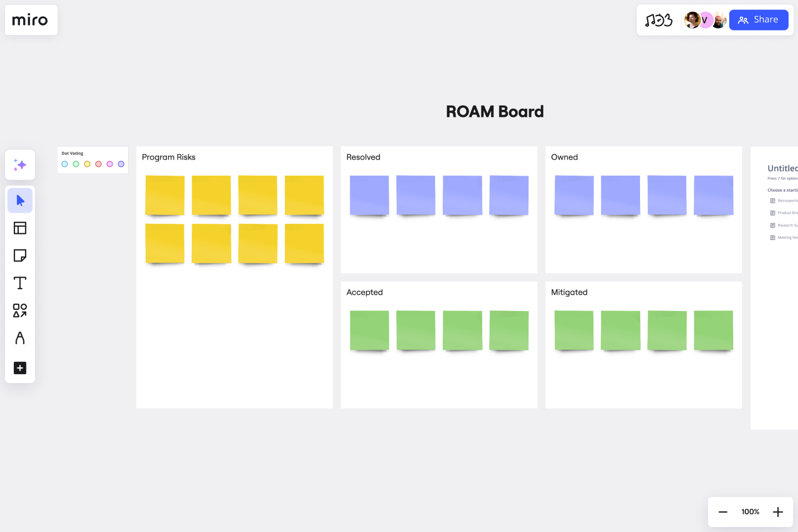Viewport: 798px width, 532px height.
Task: Zoom out with the minus control
Action: click(x=723, y=511)
